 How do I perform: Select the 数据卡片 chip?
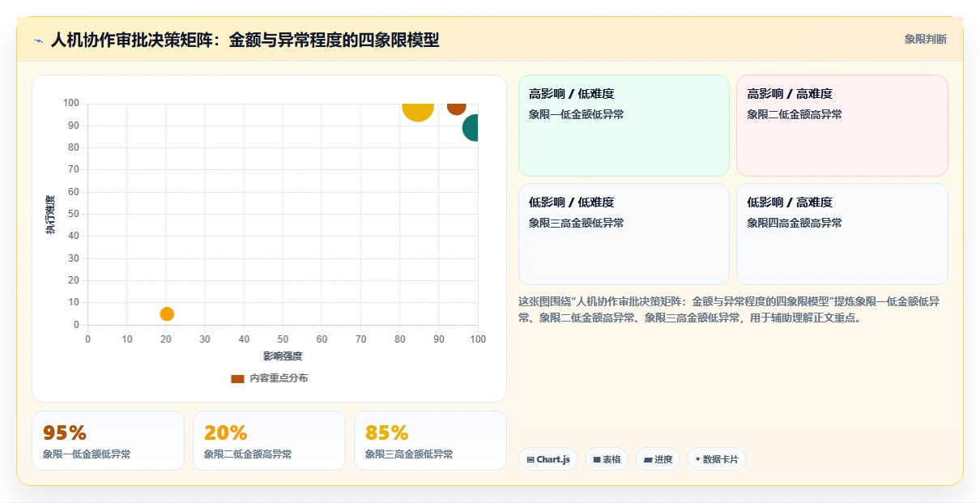click(717, 459)
